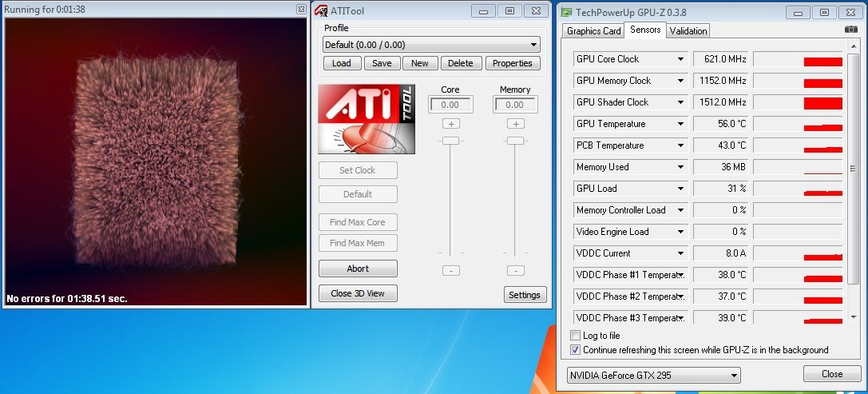868x394 pixels.
Task: Click the Memory minus button
Action: click(516, 271)
